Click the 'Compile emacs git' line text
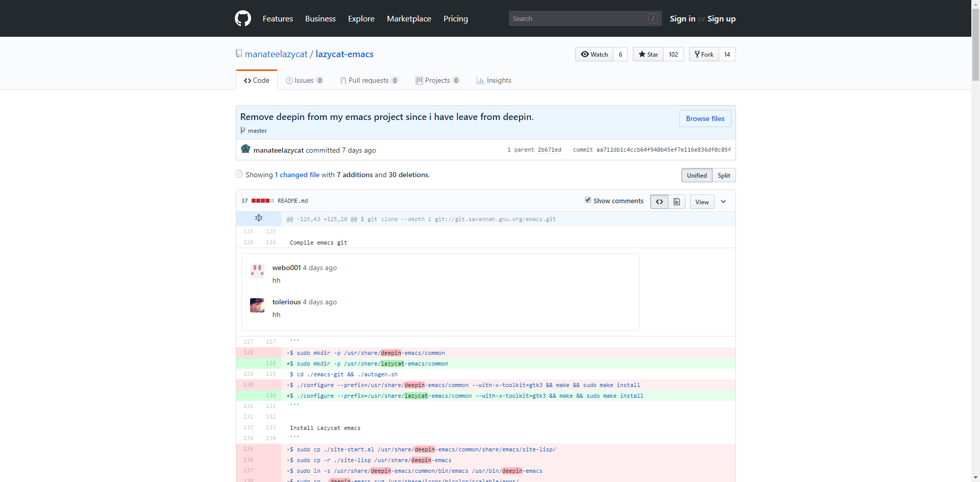This screenshot has height=482, width=980. tap(318, 243)
